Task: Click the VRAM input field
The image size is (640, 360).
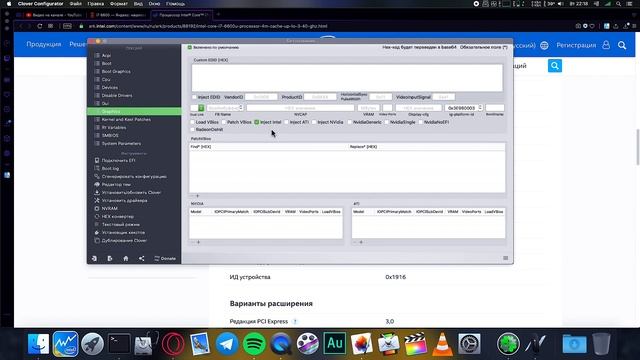Action: point(368,108)
